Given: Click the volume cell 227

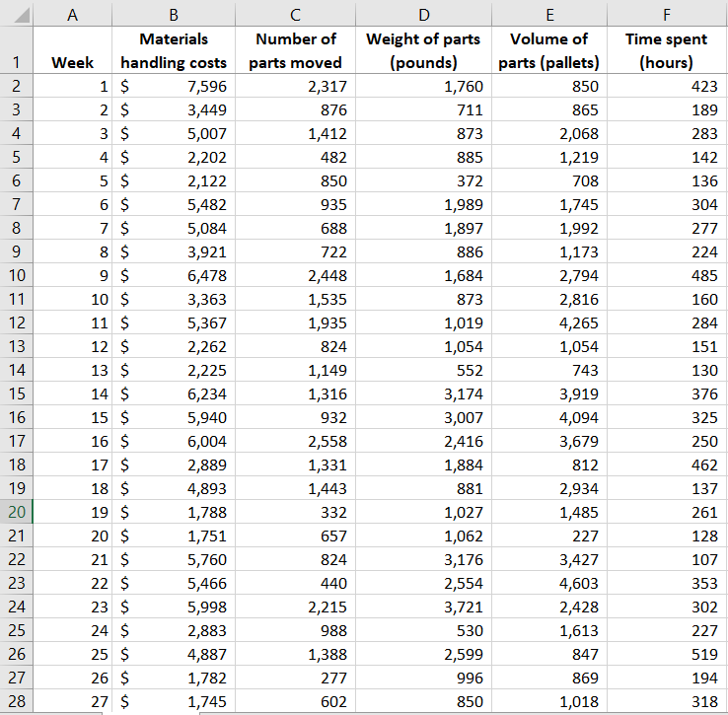Looking at the screenshot, I should pos(549,536).
